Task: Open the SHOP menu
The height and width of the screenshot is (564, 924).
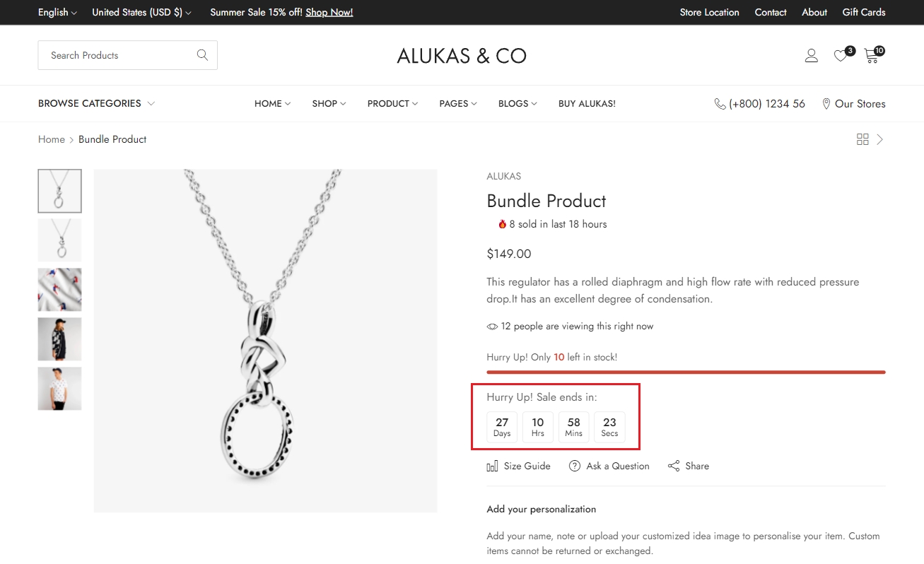Action: click(x=329, y=104)
